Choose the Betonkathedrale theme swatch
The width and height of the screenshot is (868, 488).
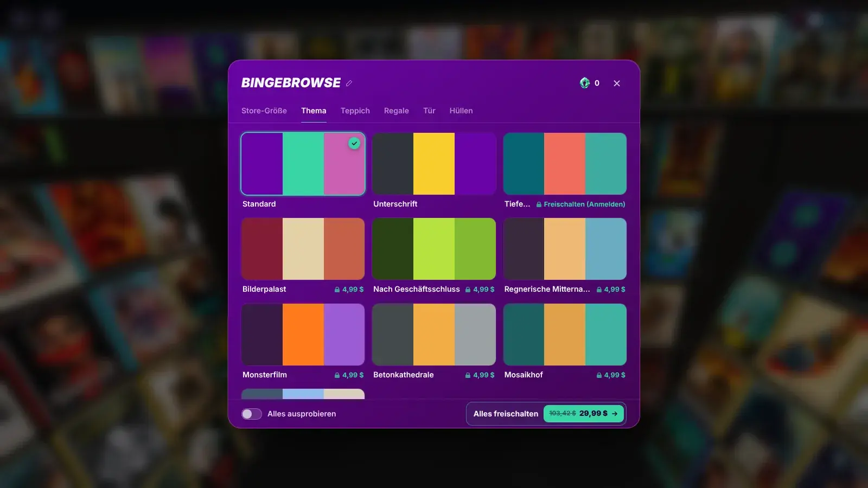pyautogui.click(x=434, y=335)
